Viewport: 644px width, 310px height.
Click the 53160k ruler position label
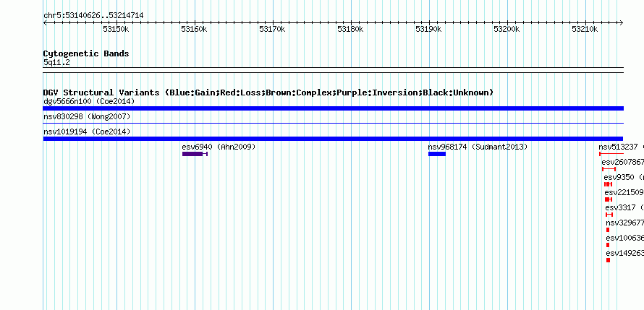pos(194,29)
